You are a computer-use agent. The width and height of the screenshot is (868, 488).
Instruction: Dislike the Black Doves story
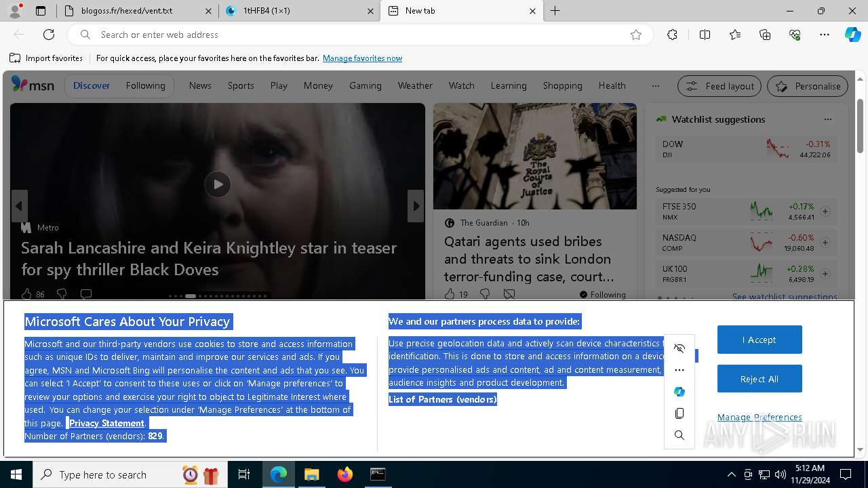tap(62, 294)
